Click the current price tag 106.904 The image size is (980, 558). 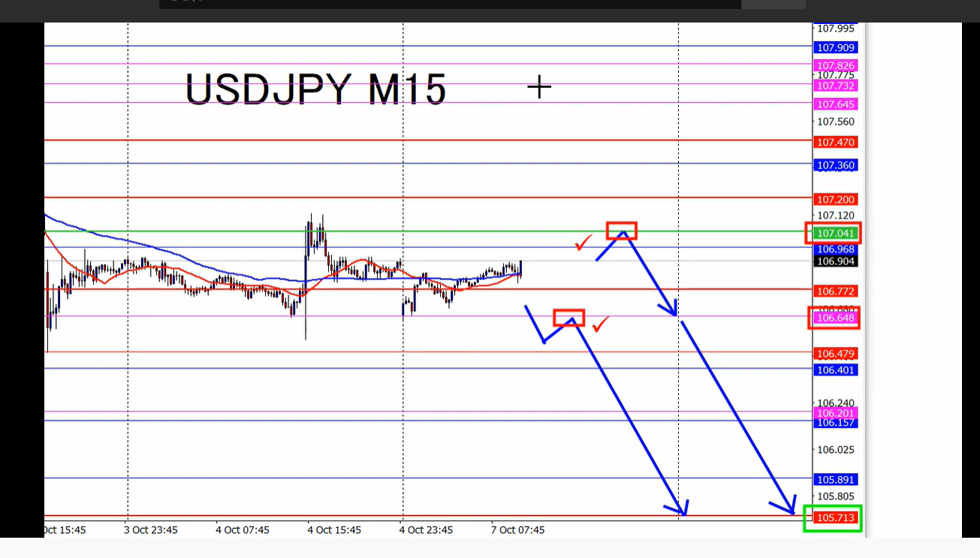pyautogui.click(x=836, y=261)
